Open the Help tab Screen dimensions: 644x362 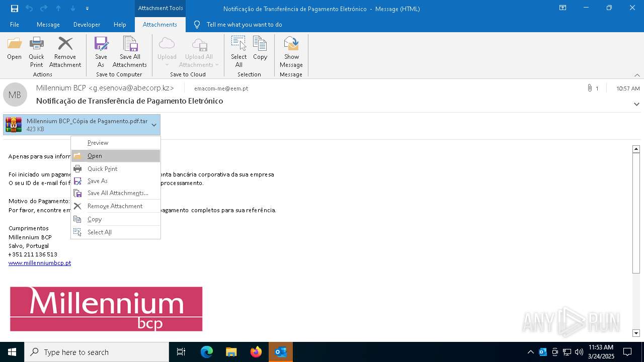click(120, 24)
